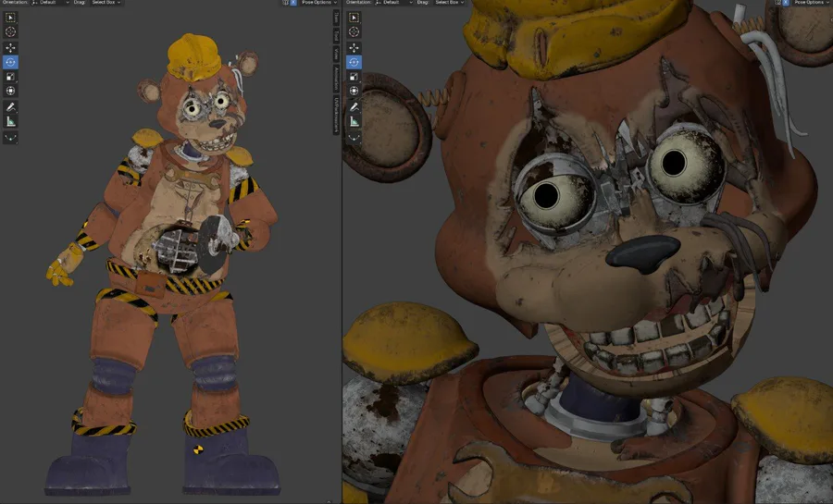
Task: Pick the Scale tool in right viewport
Action: point(354,77)
